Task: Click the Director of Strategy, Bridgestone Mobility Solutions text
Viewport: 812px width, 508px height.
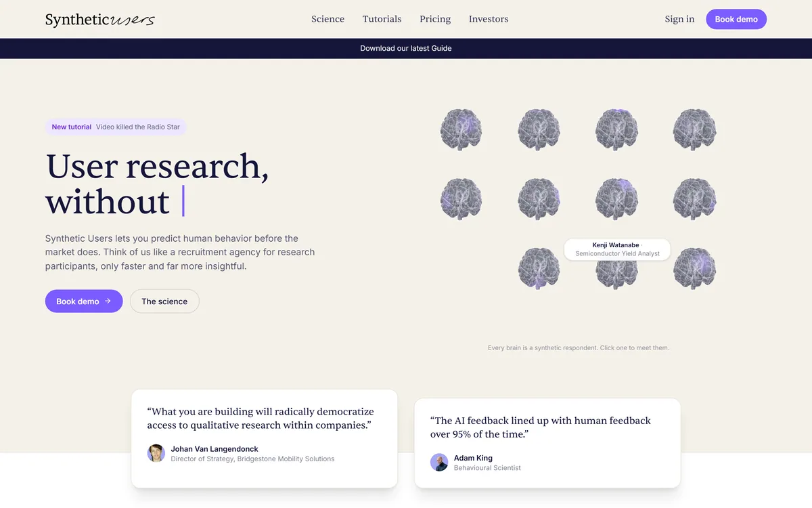Action: 252,459
